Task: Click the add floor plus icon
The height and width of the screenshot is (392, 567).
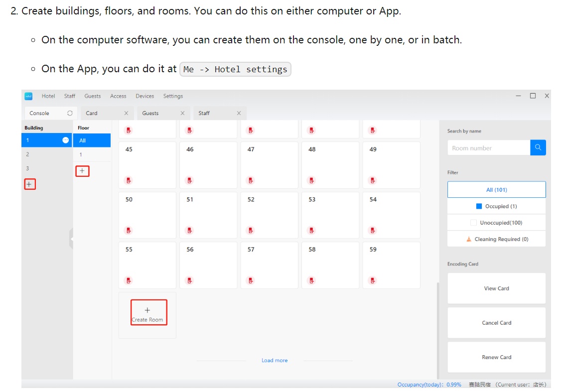Action: point(82,171)
